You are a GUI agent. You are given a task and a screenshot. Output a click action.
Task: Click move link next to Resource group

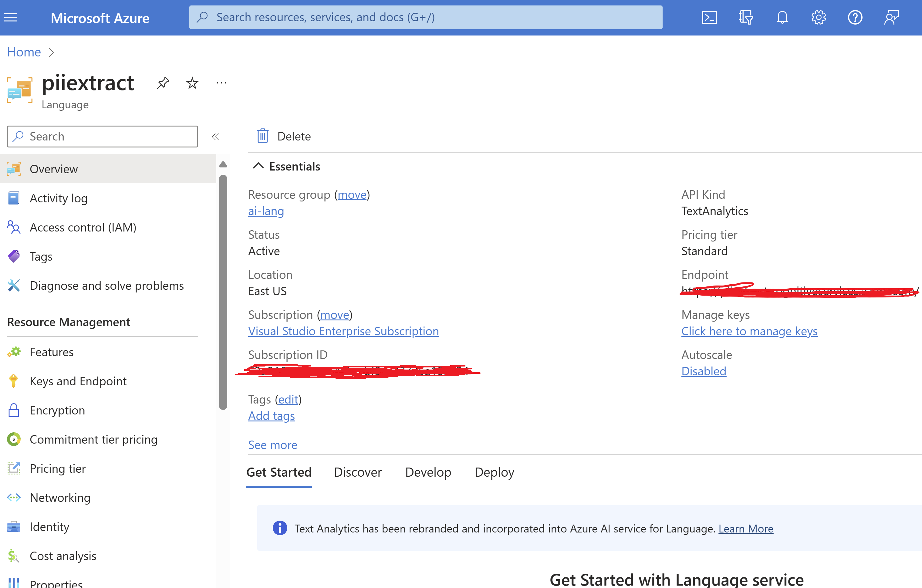[x=352, y=194]
